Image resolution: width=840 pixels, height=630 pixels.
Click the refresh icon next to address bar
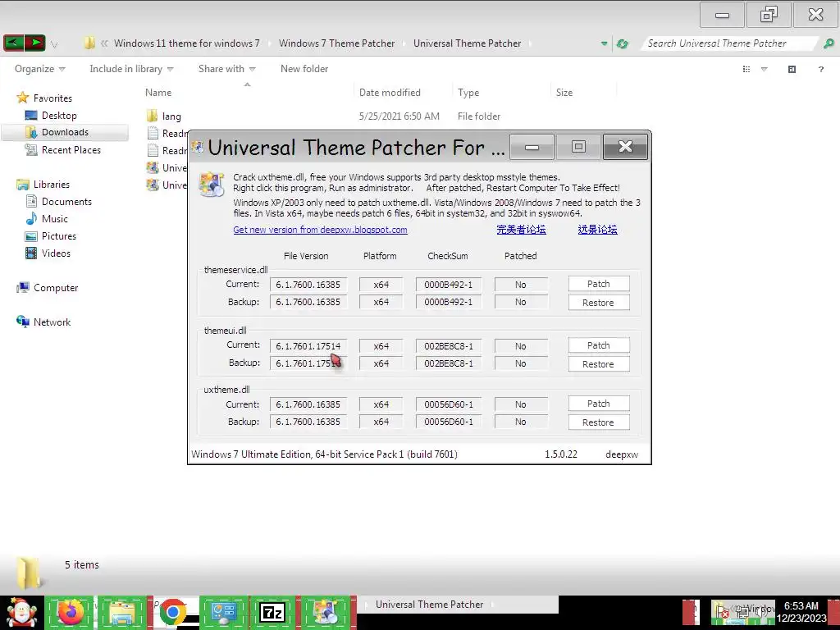(x=622, y=44)
